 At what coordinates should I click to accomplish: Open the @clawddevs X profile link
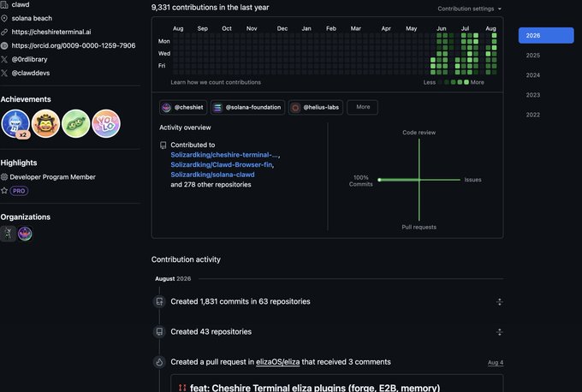point(31,73)
